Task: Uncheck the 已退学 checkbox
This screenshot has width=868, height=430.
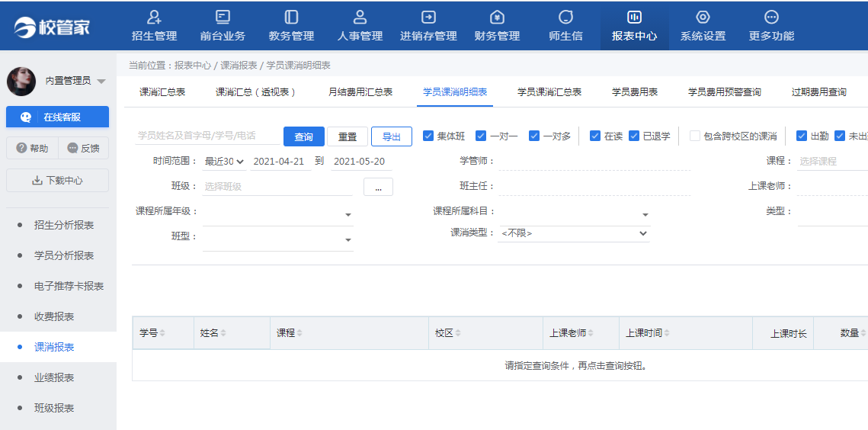Action: click(634, 136)
